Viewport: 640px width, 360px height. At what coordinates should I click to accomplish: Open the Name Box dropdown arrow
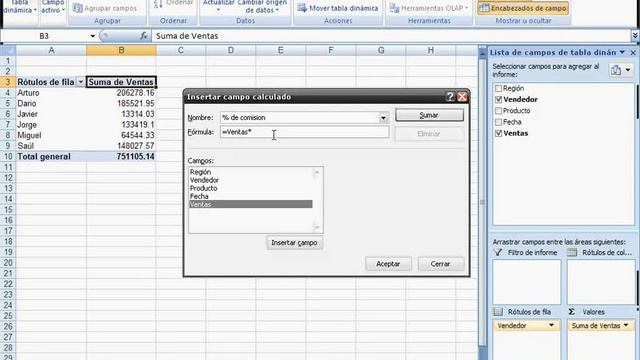(93, 36)
